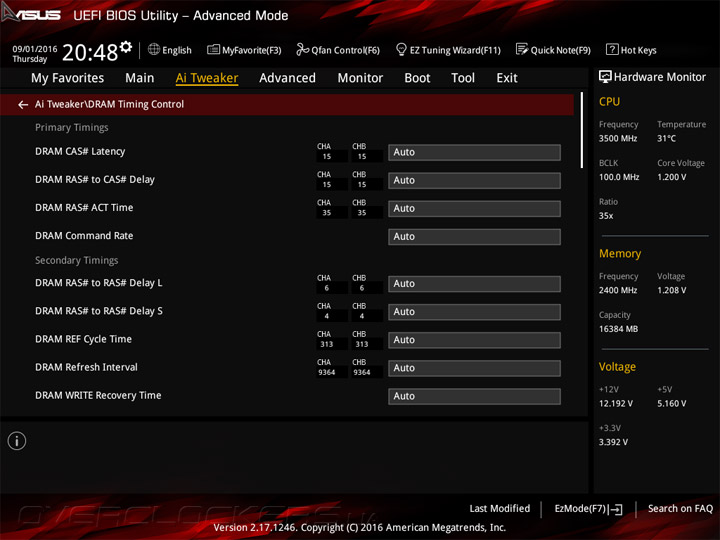This screenshot has height=540, width=720.
Task: Select the DRAM Refresh Interval label
Action: pos(86,367)
